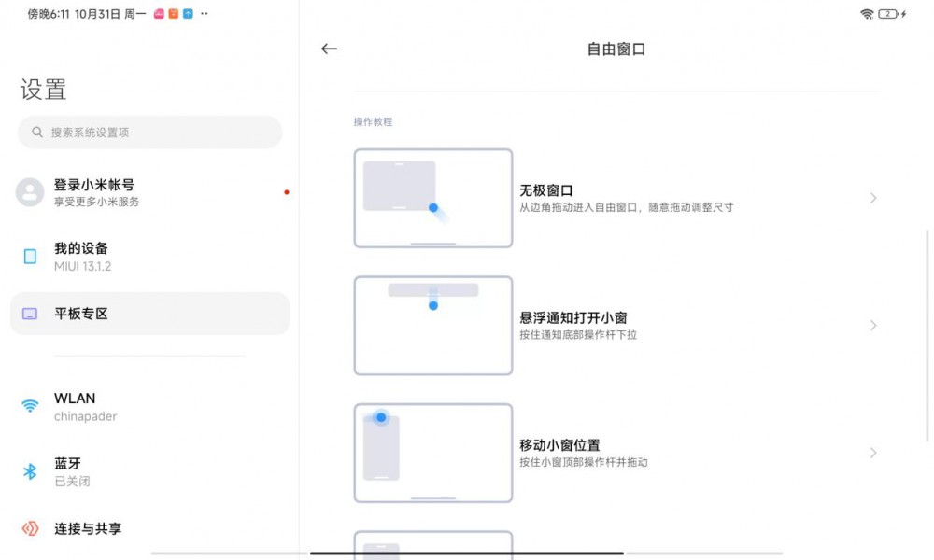Tap the 悬浮通知打开小窗 tutorial illustration
Image resolution: width=934 pixels, height=560 pixels.
pos(432,325)
